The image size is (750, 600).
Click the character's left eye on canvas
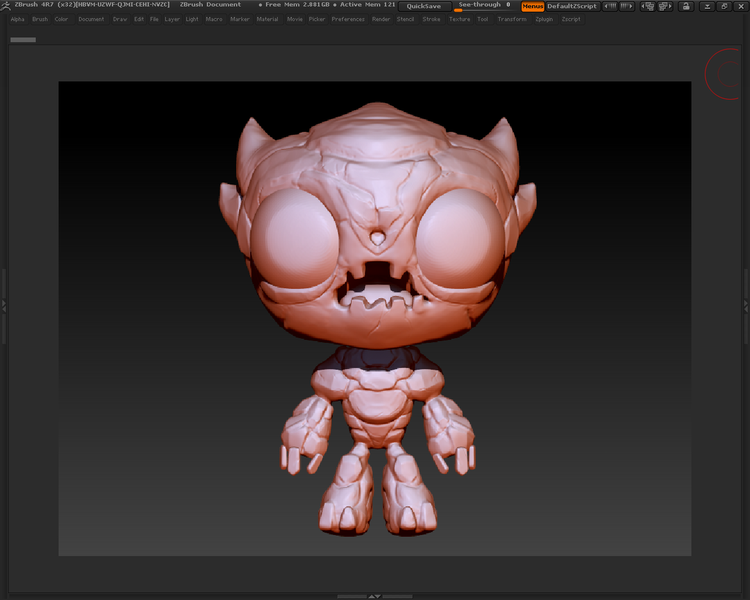coord(460,238)
